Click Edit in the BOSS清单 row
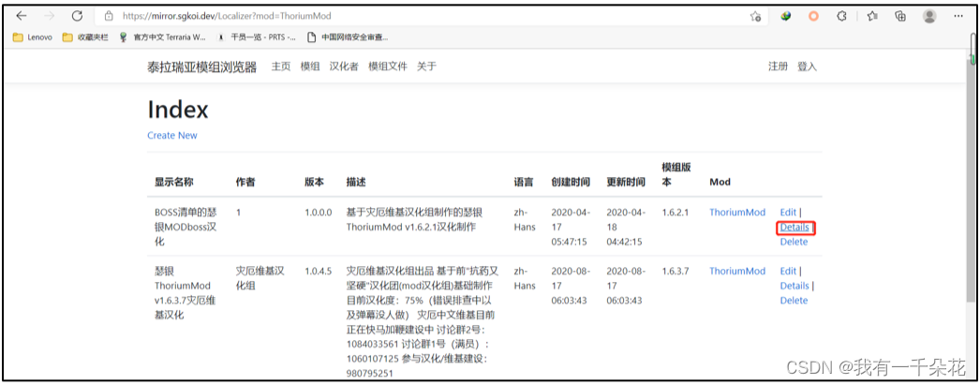The image size is (980, 385). (788, 213)
